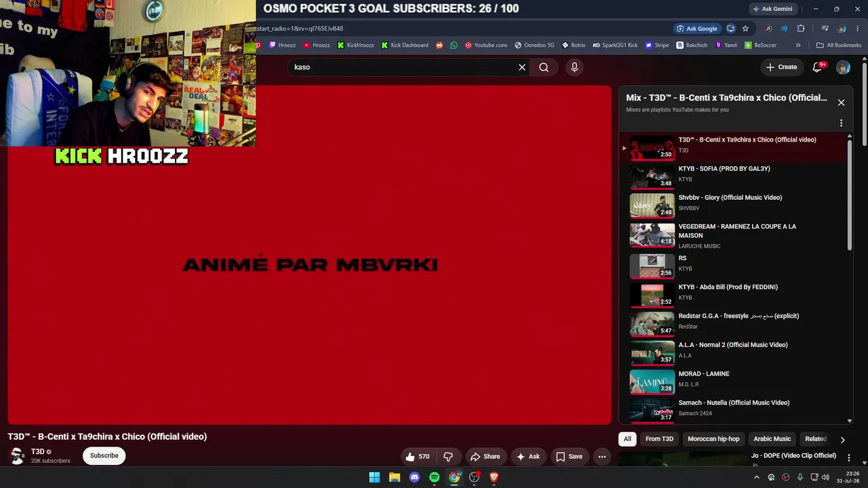
Task: Like the video with the thumbs up
Action: pyautogui.click(x=417, y=457)
